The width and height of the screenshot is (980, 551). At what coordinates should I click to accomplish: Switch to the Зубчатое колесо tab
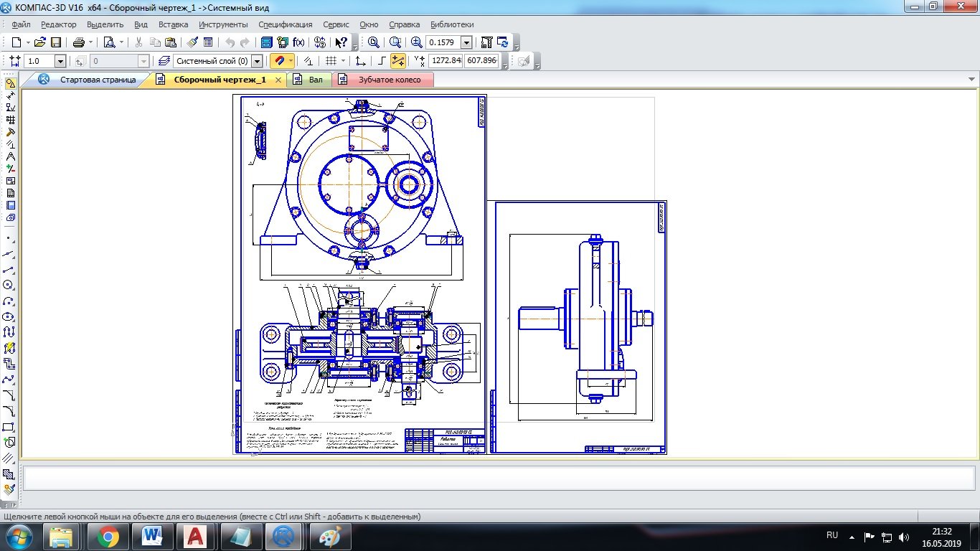click(x=390, y=80)
